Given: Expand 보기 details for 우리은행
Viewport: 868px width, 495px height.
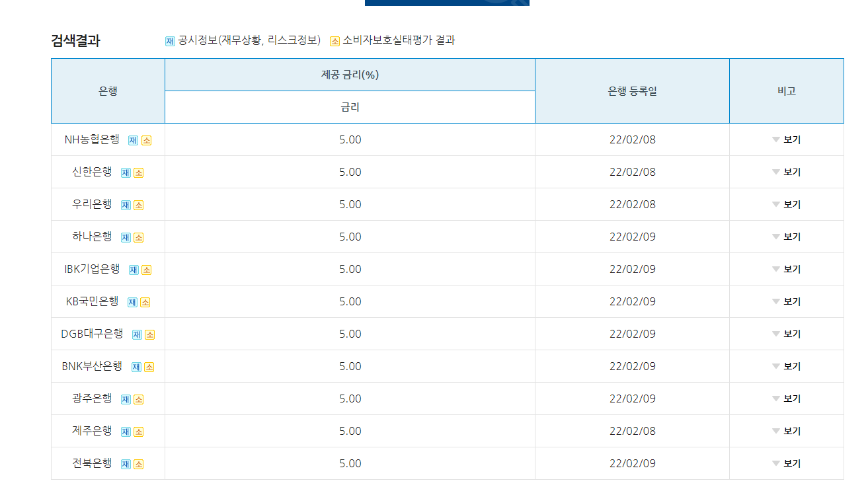Looking at the screenshot, I should 786,204.
